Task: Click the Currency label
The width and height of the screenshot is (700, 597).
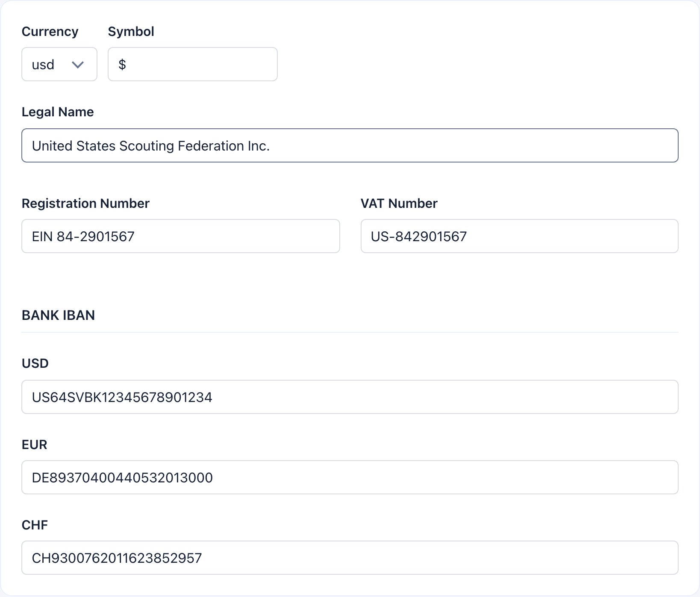Action: [x=50, y=31]
